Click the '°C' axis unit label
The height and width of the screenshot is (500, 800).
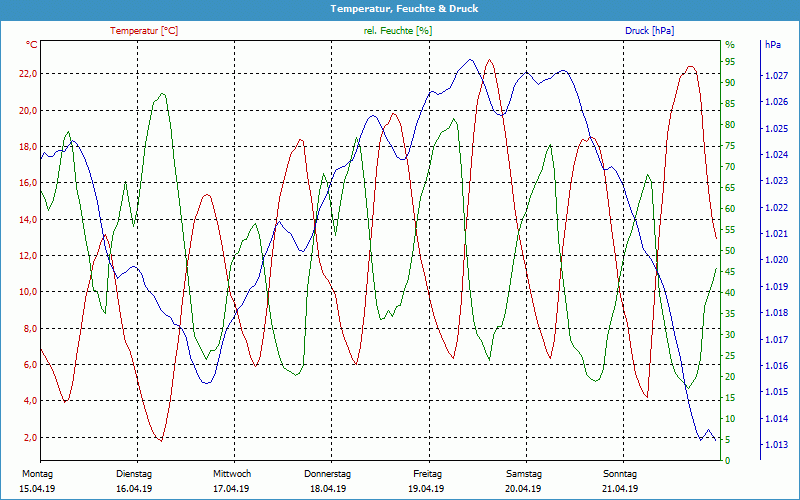click(32, 45)
